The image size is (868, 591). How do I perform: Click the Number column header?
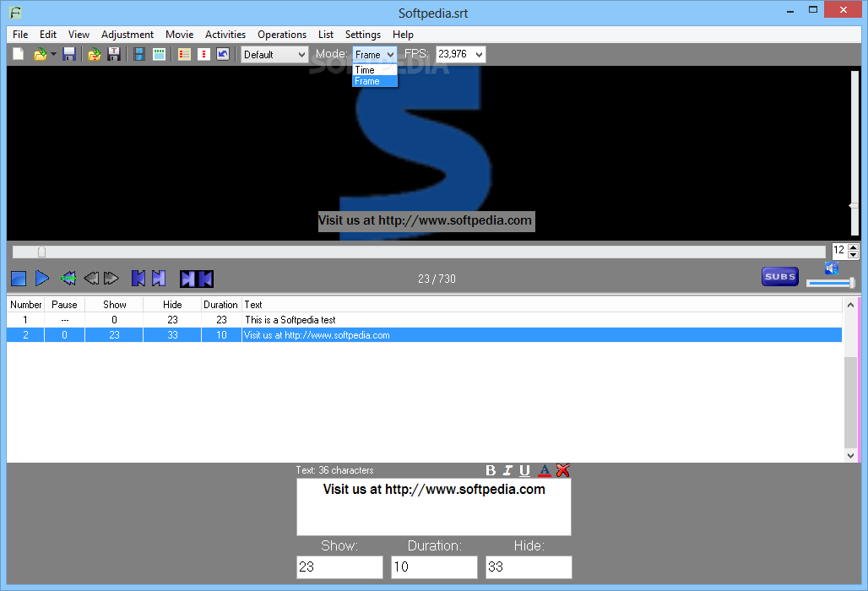26,304
